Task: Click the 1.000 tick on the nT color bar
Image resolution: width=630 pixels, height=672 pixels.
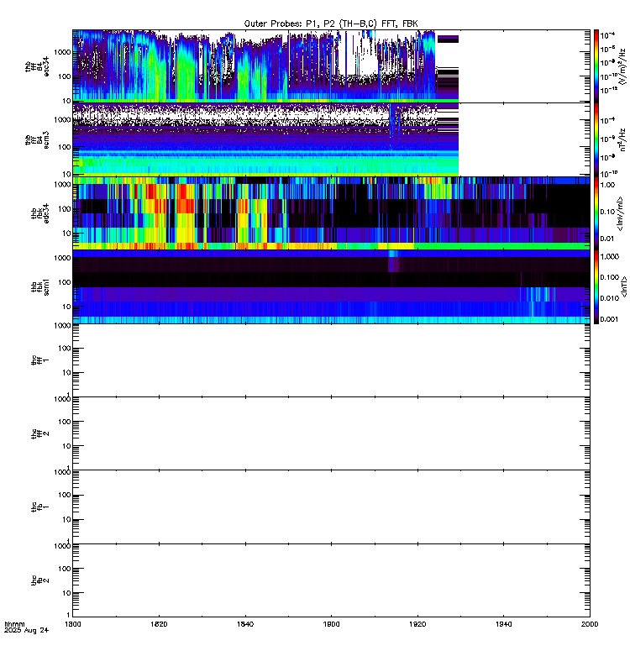Action: coord(610,257)
